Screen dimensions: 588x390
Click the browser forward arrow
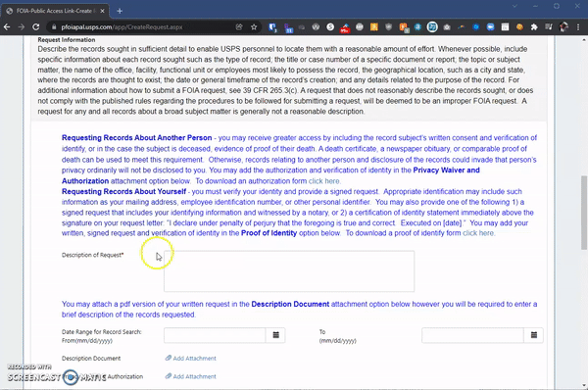22,27
